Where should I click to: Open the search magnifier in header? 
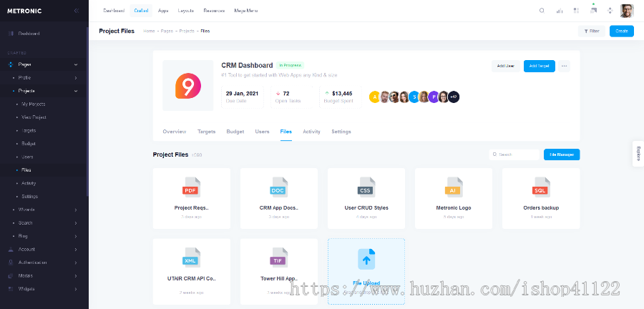[x=542, y=11]
